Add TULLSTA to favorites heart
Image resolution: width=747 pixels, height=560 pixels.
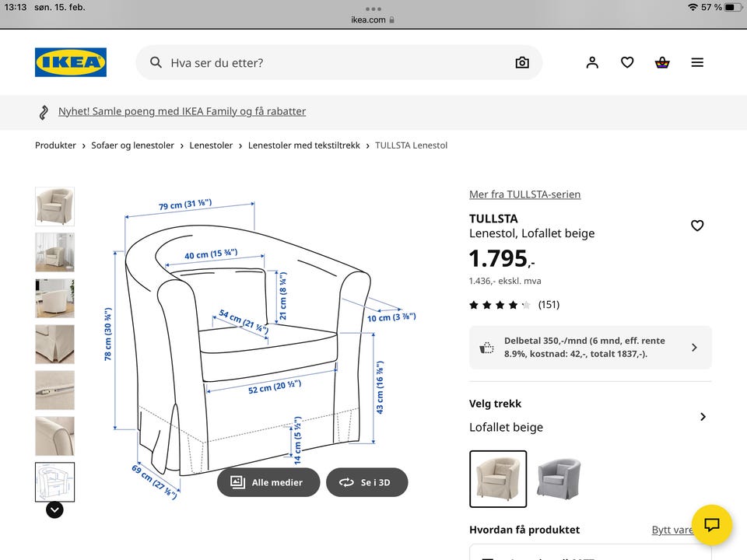coord(697,226)
